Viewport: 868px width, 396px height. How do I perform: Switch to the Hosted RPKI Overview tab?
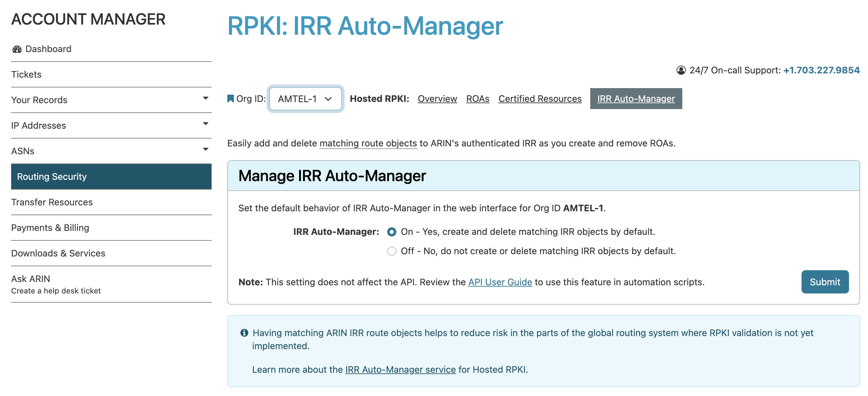437,99
